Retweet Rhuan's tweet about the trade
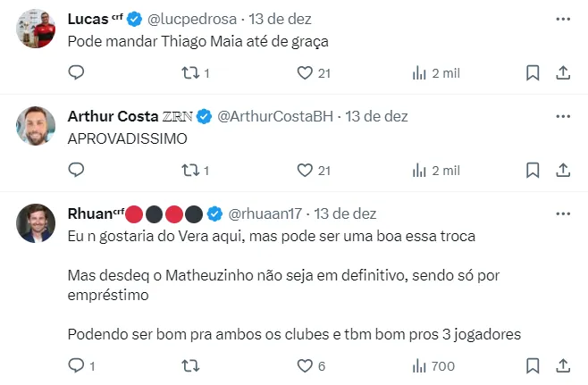Viewport: 588px width, 385px height. [x=189, y=365]
